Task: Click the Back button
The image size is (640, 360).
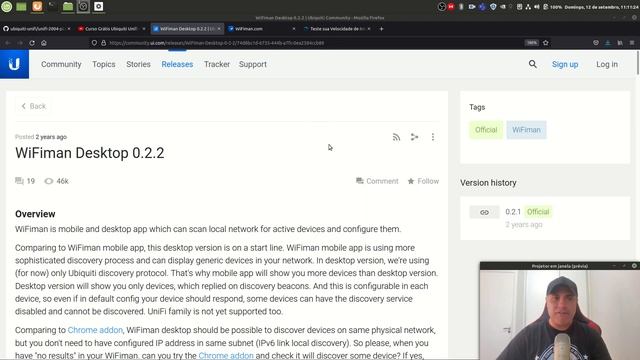Action: click(x=33, y=106)
